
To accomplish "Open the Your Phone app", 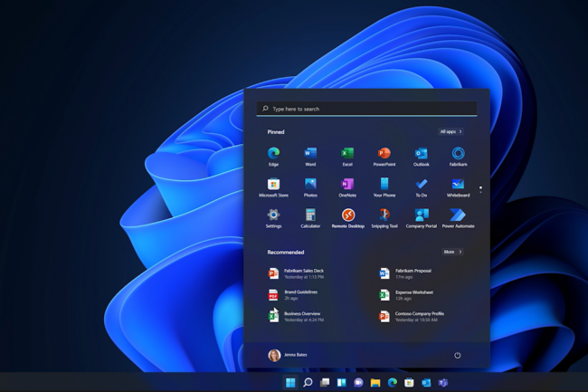I will (384, 187).
